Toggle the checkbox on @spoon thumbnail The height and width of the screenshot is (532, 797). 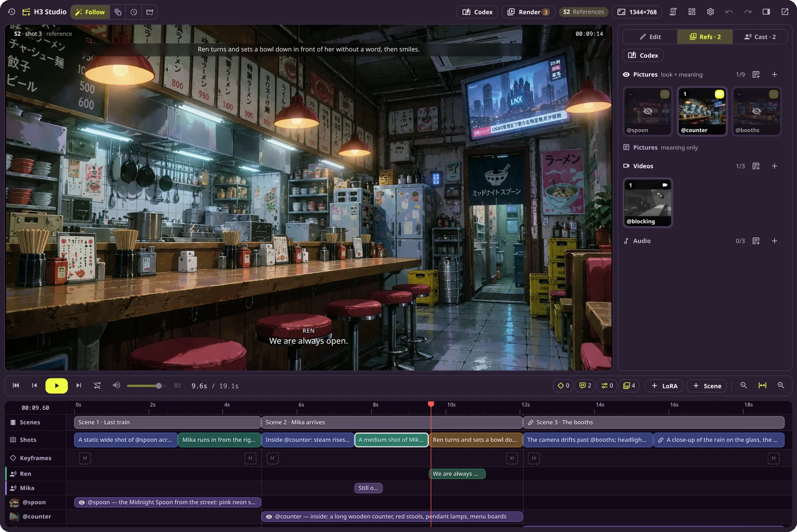point(664,94)
